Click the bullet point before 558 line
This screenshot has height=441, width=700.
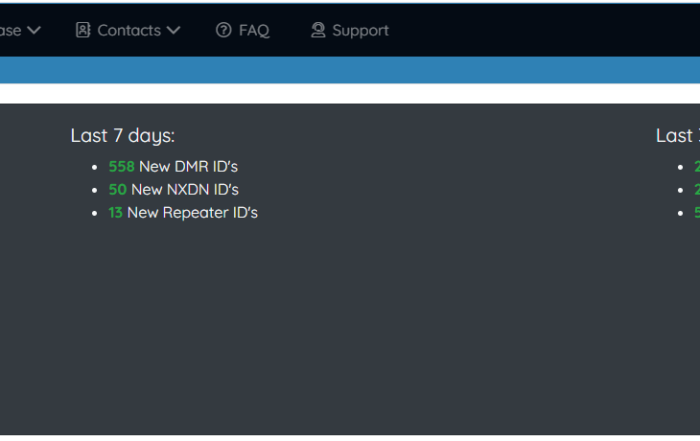94,167
